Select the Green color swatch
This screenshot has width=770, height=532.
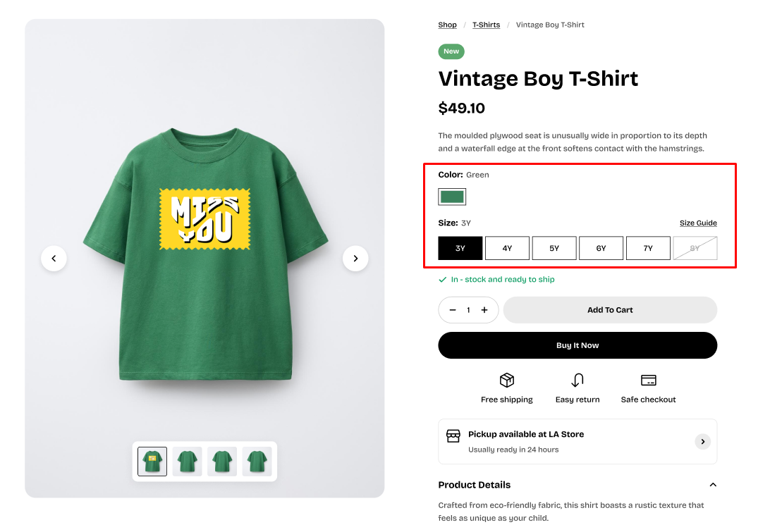[x=452, y=197]
